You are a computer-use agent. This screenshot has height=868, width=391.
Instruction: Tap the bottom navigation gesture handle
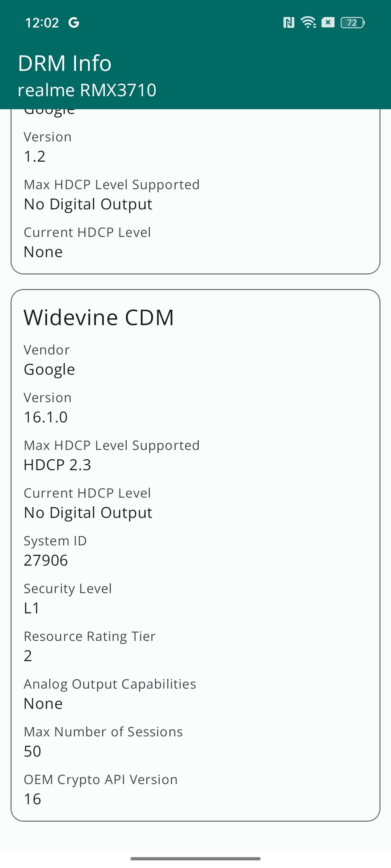(x=195, y=859)
